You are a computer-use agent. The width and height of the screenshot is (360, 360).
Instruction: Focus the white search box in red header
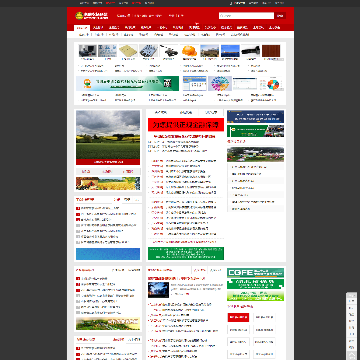click(246, 16)
